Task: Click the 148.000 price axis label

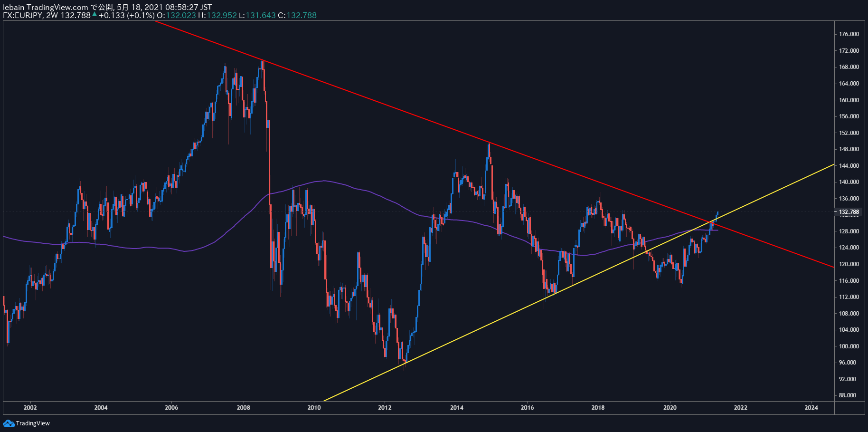Action: pos(849,149)
